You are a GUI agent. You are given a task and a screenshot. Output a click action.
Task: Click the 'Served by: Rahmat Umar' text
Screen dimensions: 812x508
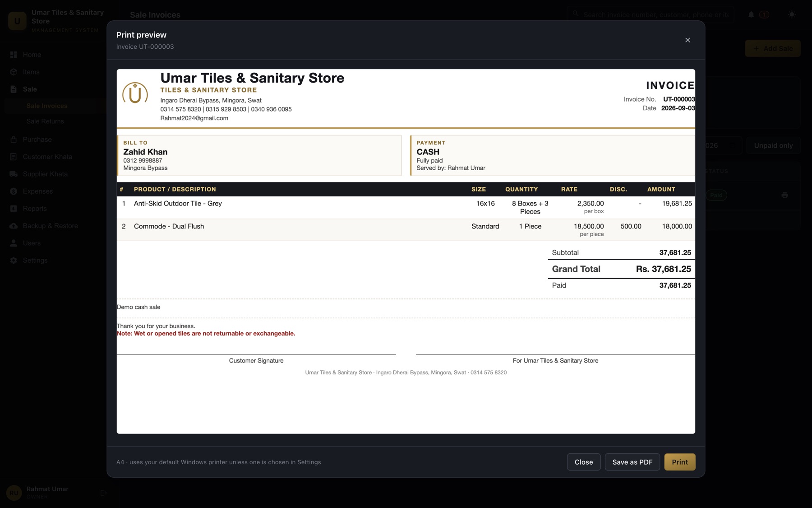click(451, 168)
